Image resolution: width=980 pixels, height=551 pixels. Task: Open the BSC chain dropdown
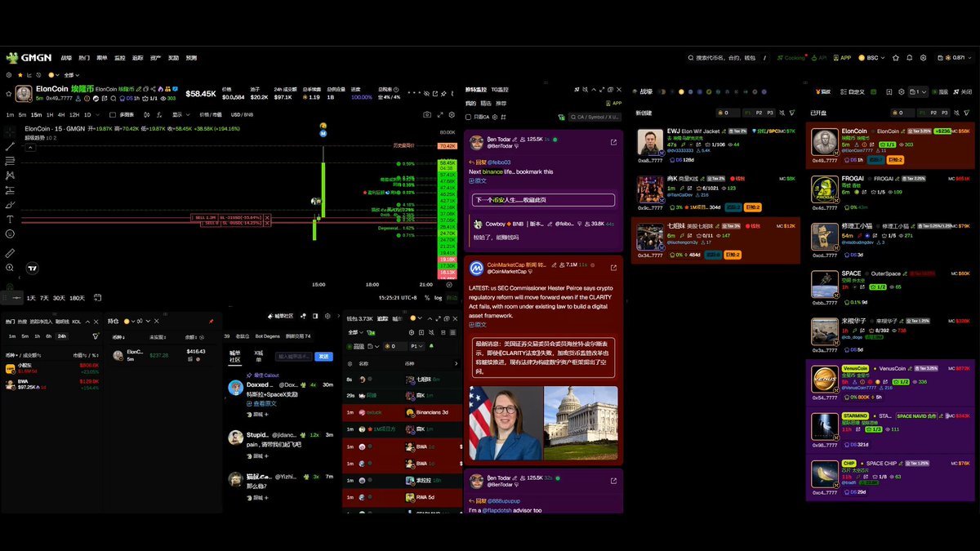pos(871,58)
